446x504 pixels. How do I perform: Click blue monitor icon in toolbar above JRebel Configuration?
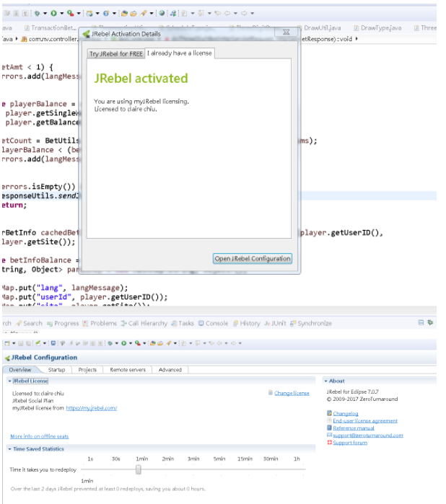[x=53, y=343]
